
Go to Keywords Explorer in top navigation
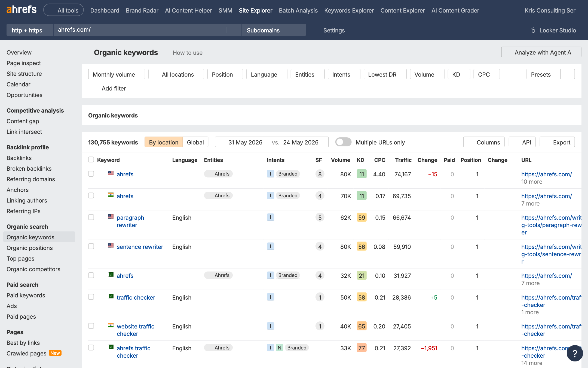point(349,10)
